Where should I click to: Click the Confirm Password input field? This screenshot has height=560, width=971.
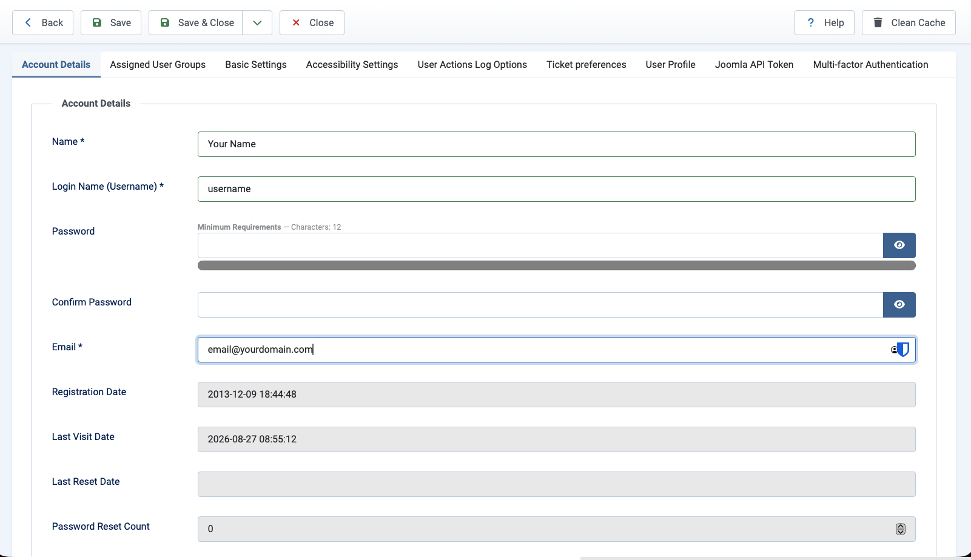[x=540, y=305]
